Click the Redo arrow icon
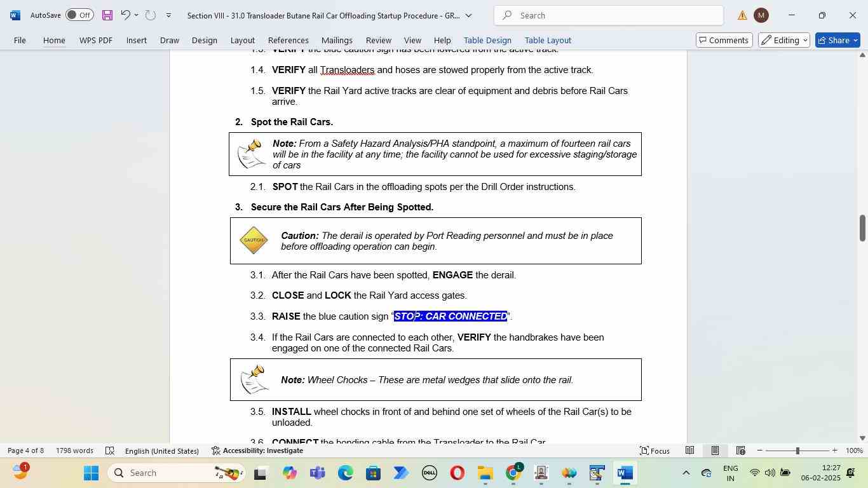 click(151, 15)
